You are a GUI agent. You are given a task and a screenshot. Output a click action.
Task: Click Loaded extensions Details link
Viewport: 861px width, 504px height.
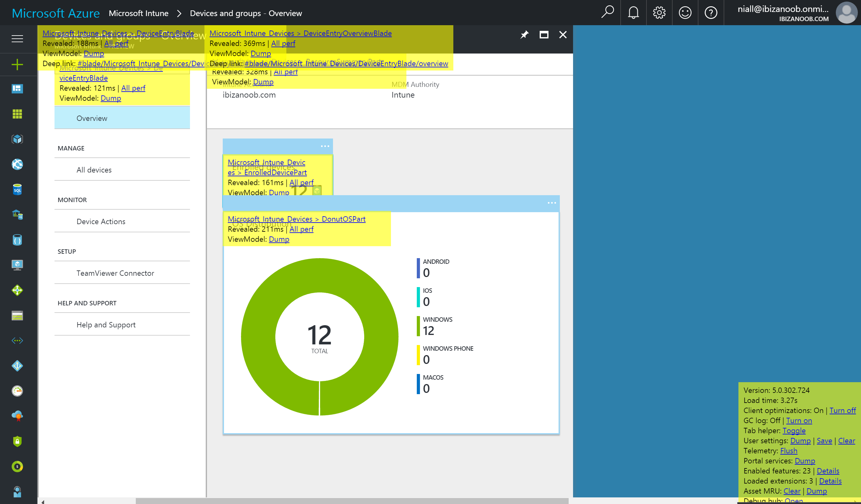pyautogui.click(x=830, y=481)
